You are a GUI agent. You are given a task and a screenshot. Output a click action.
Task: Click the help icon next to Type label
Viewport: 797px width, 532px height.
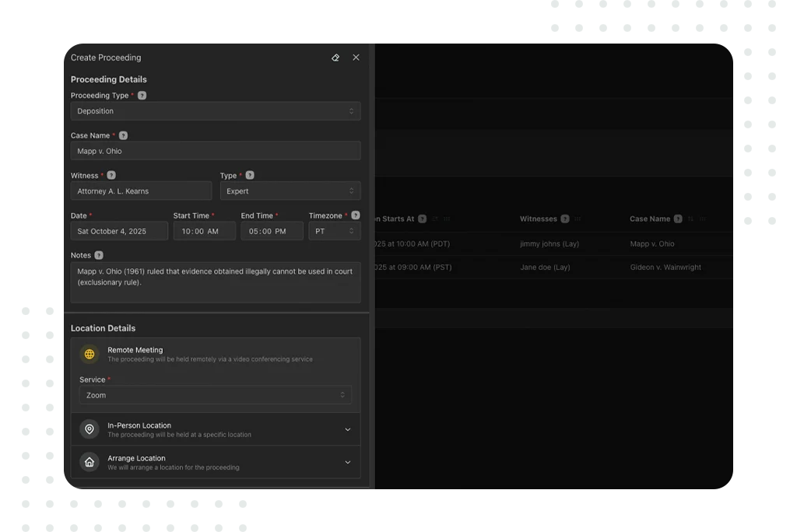coord(250,175)
